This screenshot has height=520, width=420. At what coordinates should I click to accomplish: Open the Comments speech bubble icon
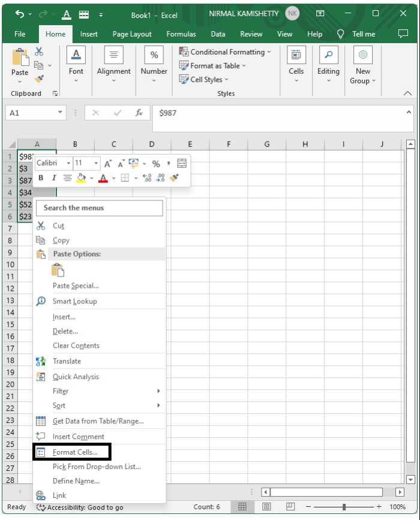coord(403,34)
